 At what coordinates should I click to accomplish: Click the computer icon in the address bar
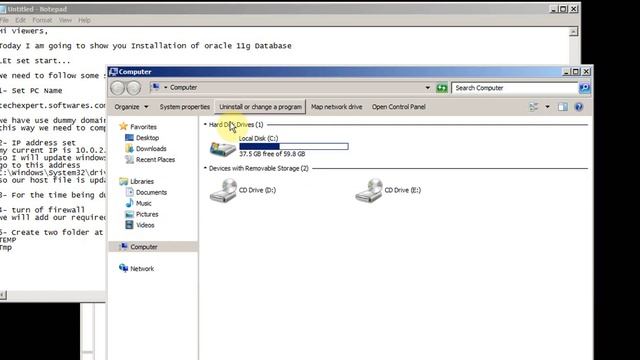[155, 87]
